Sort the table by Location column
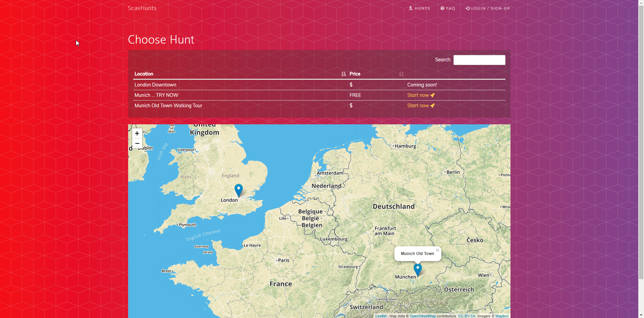644x318 pixels. tap(144, 74)
